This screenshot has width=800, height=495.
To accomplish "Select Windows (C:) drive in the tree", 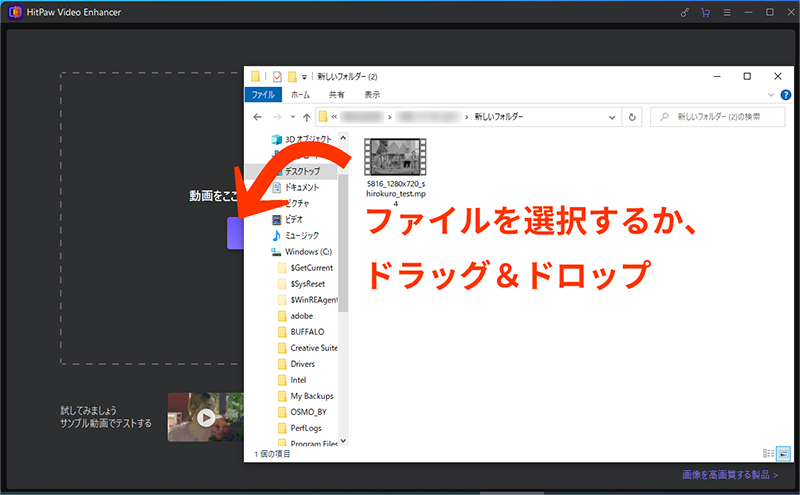I will (x=308, y=252).
